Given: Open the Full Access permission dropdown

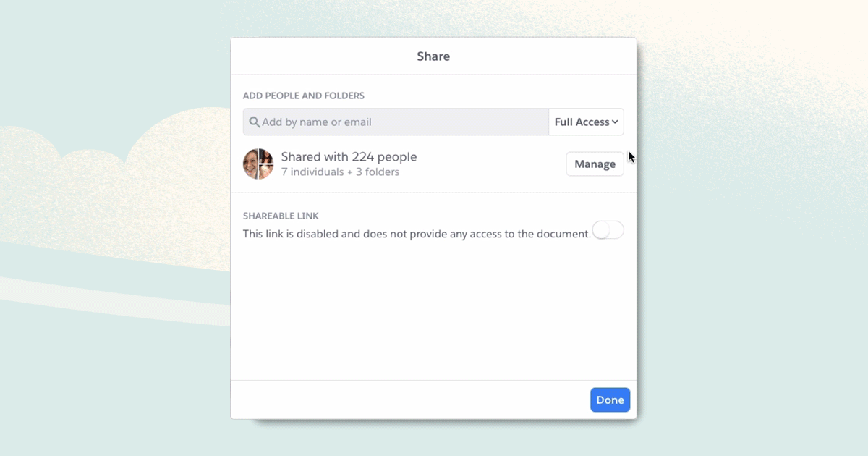Looking at the screenshot, I should pos(586,122).
